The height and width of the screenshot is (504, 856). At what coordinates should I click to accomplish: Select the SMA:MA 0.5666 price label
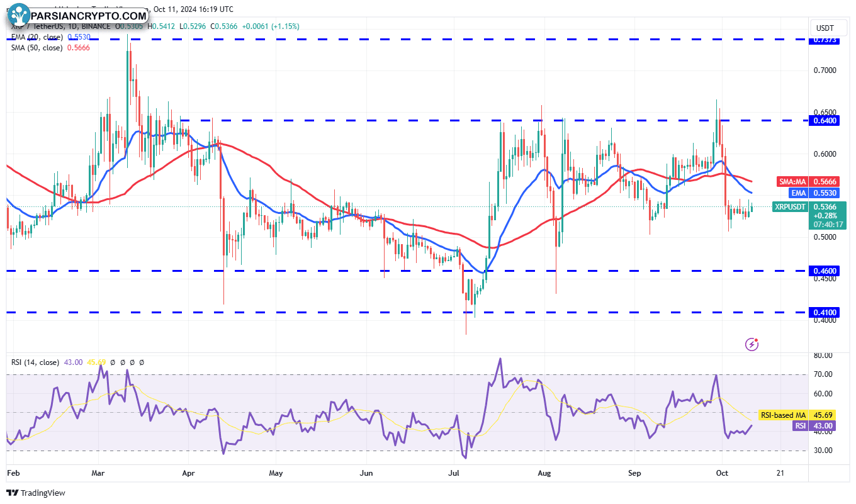pos(807,181)
